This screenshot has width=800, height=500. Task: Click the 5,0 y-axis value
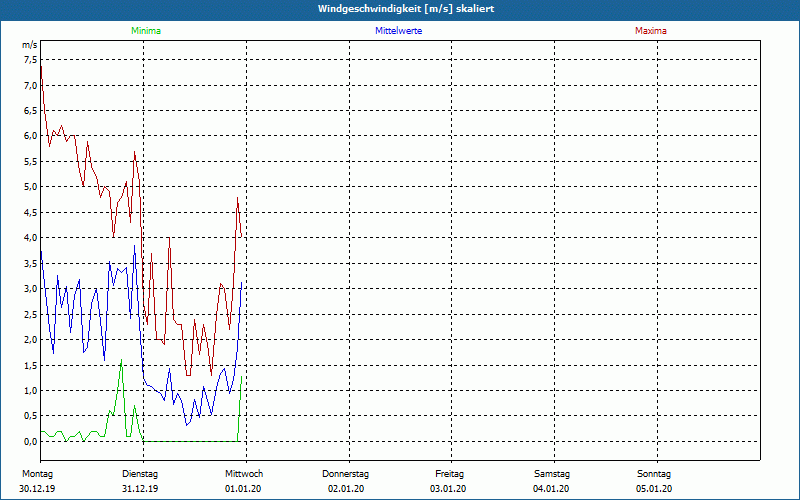pyautogui.click(x=31, y=187)
